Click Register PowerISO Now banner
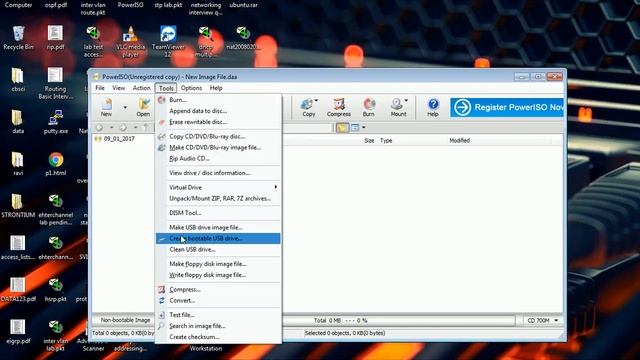 tap(507, 107)
